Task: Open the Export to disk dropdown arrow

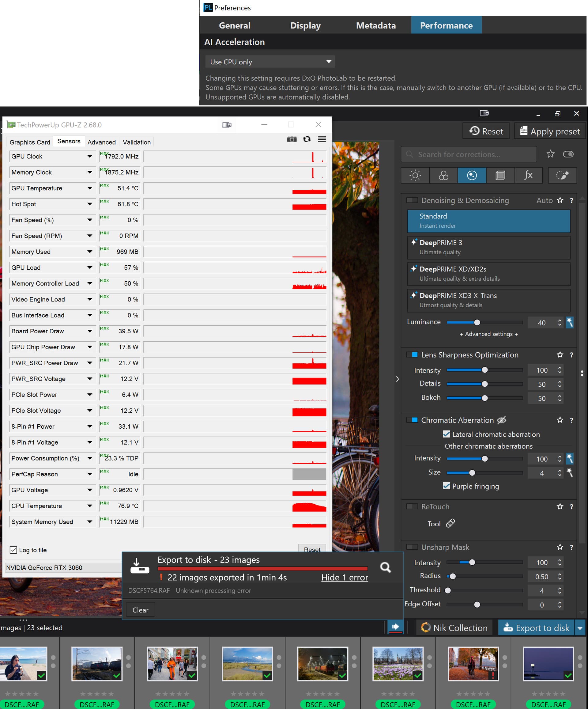Action: [580, 628]
